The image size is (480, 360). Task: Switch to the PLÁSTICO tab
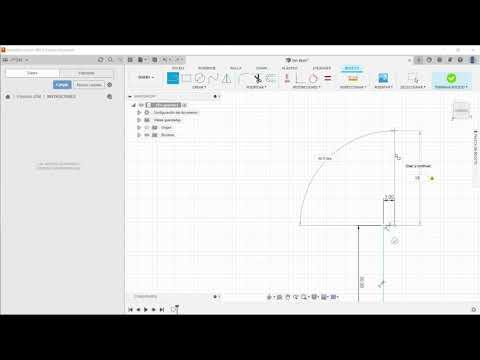click(289, 68)
